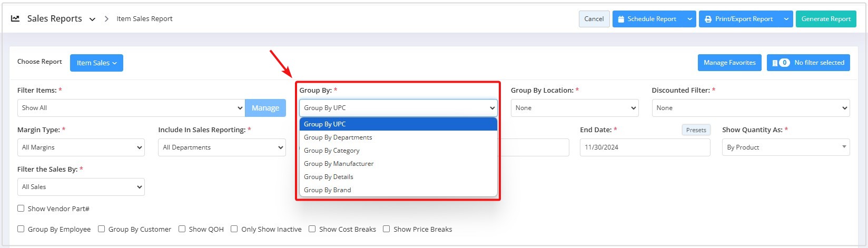
Task: Click the printer icon on Print/Export Report
Action: pyautogui.click(x=708, y=19)
